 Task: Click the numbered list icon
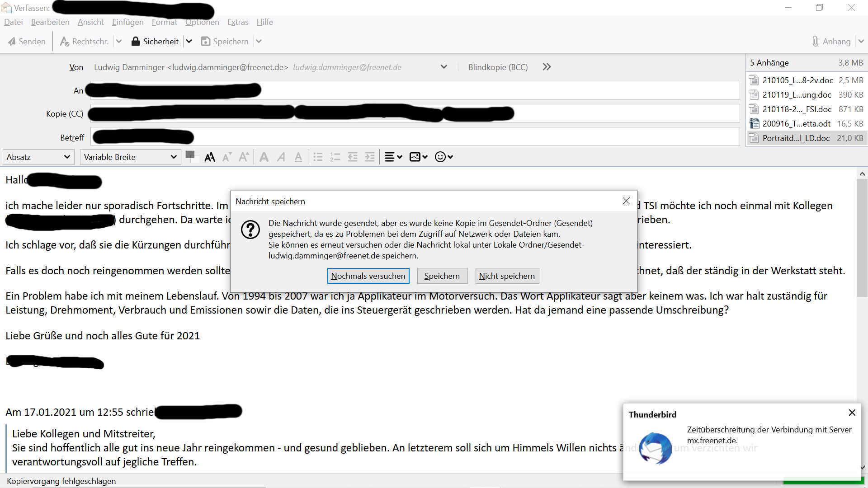(x=335, y=157)
